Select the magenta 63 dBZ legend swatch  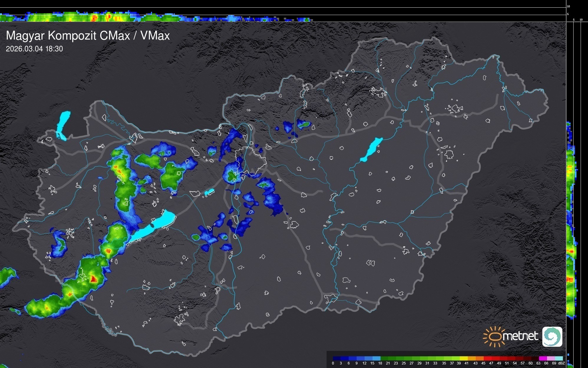click(542, 358)
